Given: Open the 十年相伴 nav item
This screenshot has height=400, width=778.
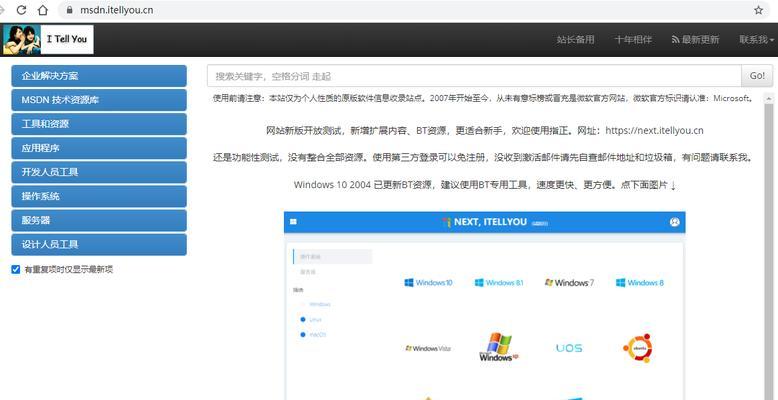Looking at the screenshot, I should coord(633,40).
